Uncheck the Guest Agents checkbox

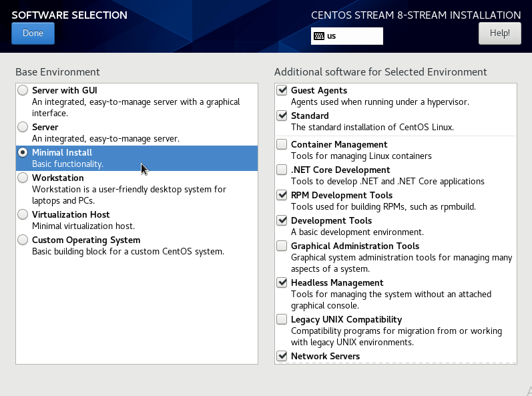(x=282, y=90)
